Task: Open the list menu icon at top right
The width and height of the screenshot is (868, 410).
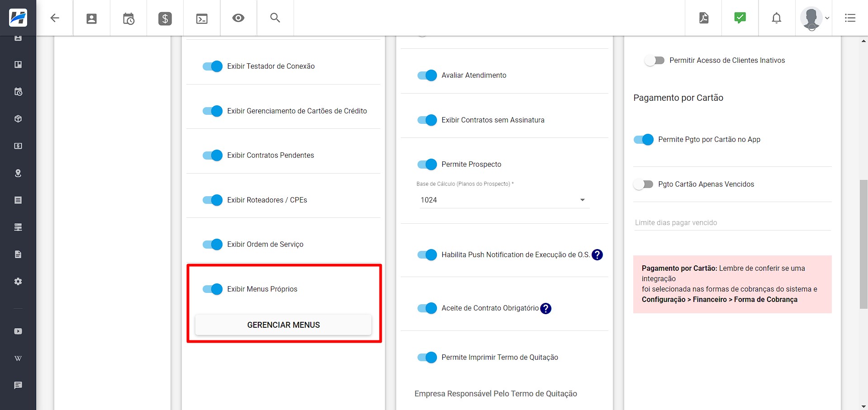Action: point(850,18)
